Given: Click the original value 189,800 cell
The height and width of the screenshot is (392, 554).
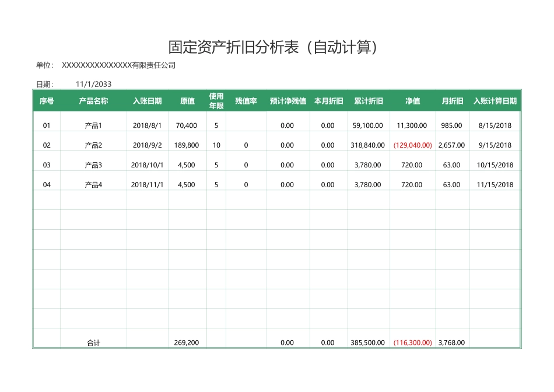Looking at the screenshot, I should click(x=187, y=145).
